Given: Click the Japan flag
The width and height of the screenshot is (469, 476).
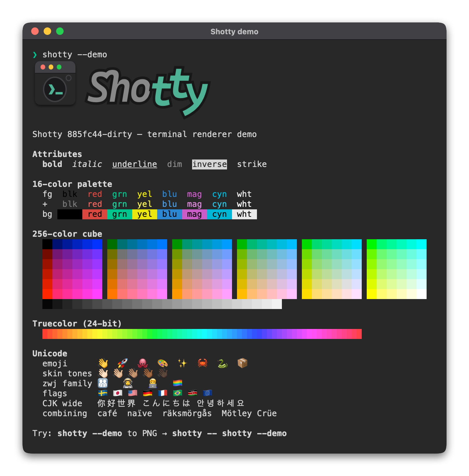Looking at the screenshot, I should [118, 393].
